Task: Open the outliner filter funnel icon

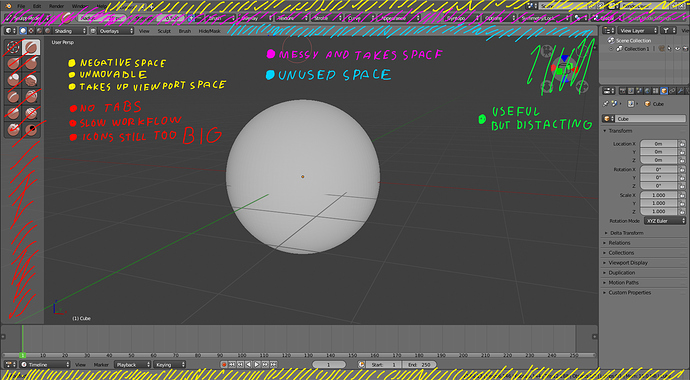Action: [x=666, y=30]
